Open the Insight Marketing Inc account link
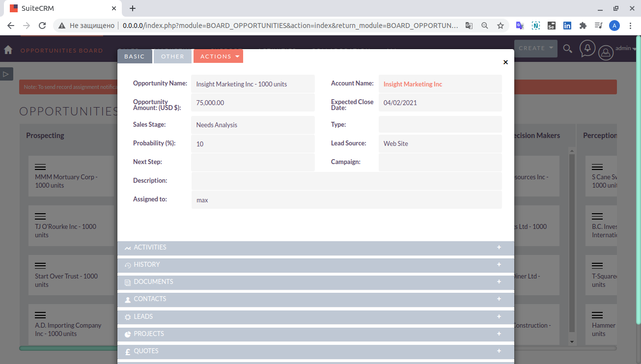 click(x=413, y=84)
